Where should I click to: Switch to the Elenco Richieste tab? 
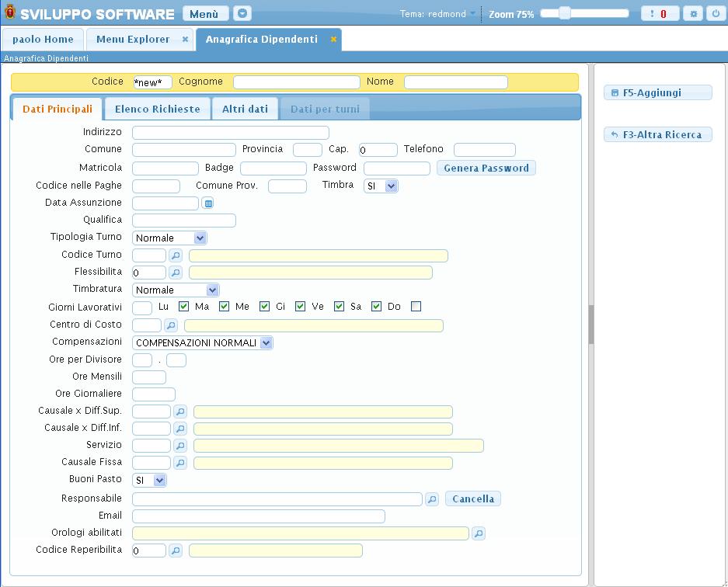157,109
